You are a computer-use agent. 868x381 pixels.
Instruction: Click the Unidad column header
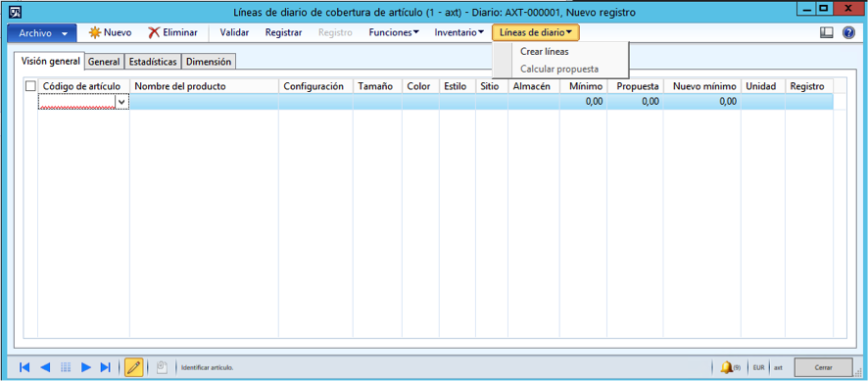(x=763, y=86)
